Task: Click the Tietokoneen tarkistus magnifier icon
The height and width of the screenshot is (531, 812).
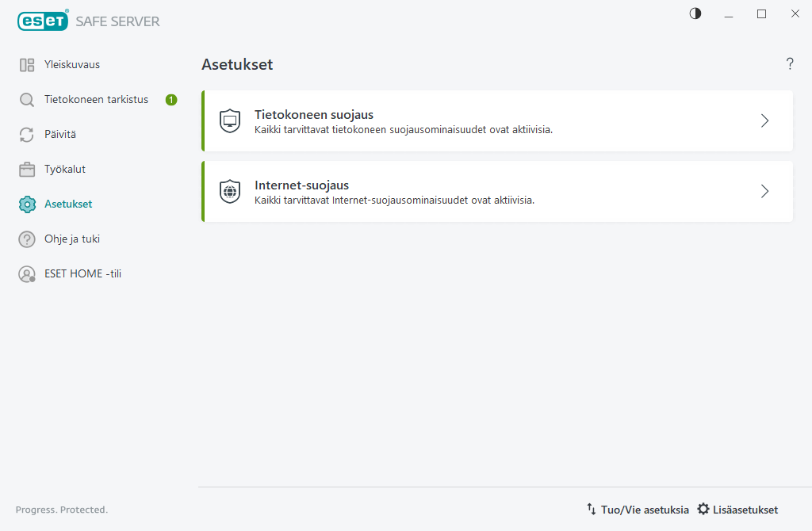Action: [x=27, y=100]
